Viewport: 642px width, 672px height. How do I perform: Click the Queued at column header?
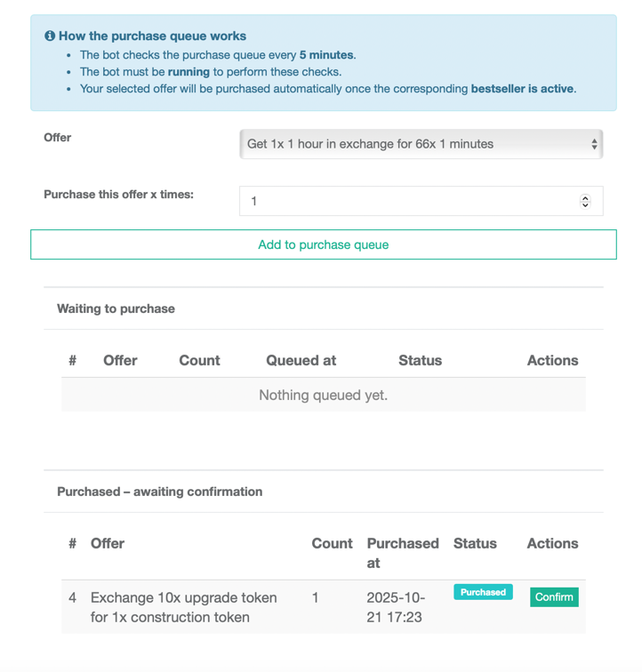pos(301,360)
